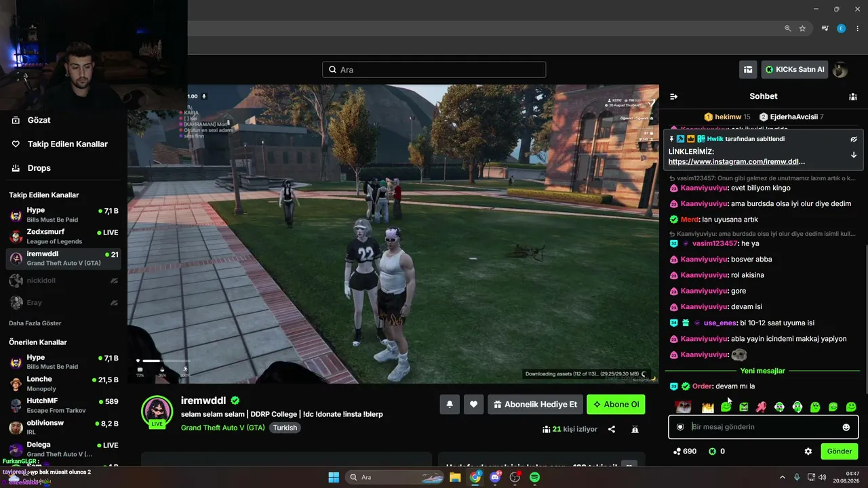868x488 pixels.
Task: Open the offline Eray channel
Action: click(x=64, y=302)
